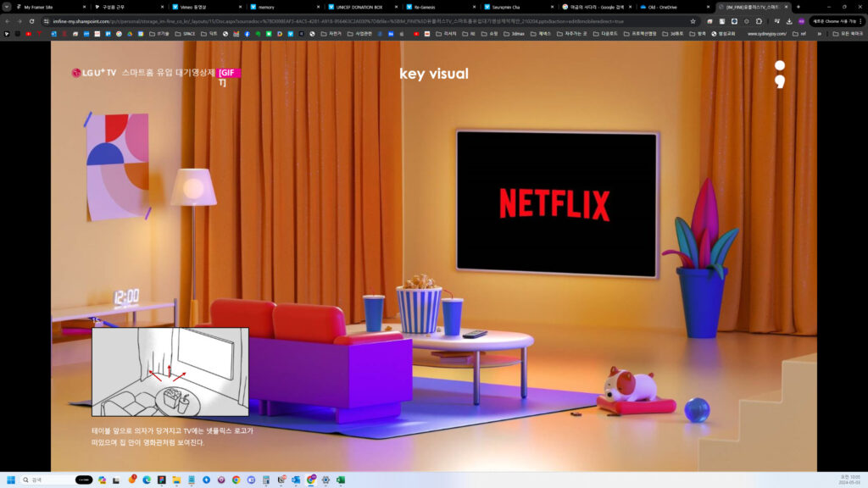This screenshot has height=488, width=868.
Task: View site information icon in address bar
Action: click(47, 21)
